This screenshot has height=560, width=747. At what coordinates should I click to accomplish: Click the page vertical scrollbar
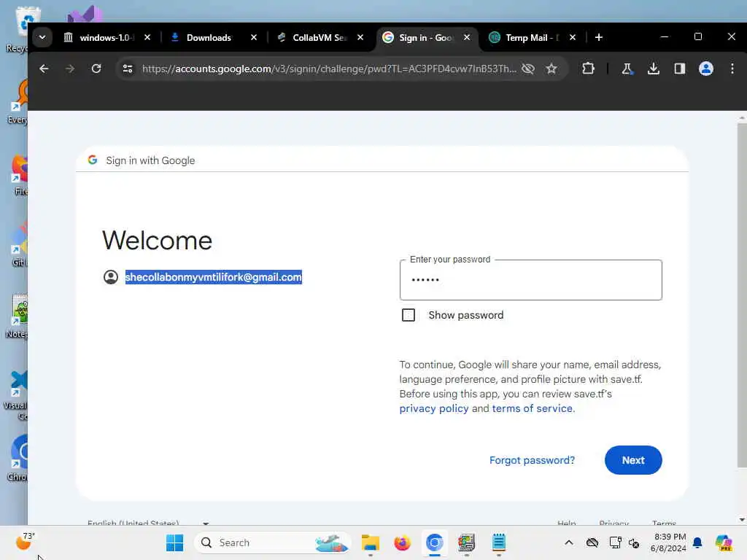coord(742,295)
